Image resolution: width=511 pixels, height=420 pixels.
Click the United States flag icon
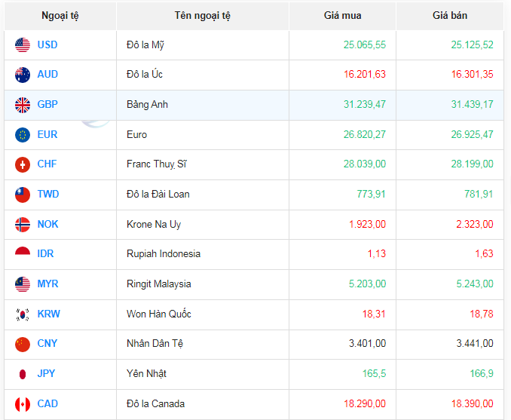click(x=23, y=45)
